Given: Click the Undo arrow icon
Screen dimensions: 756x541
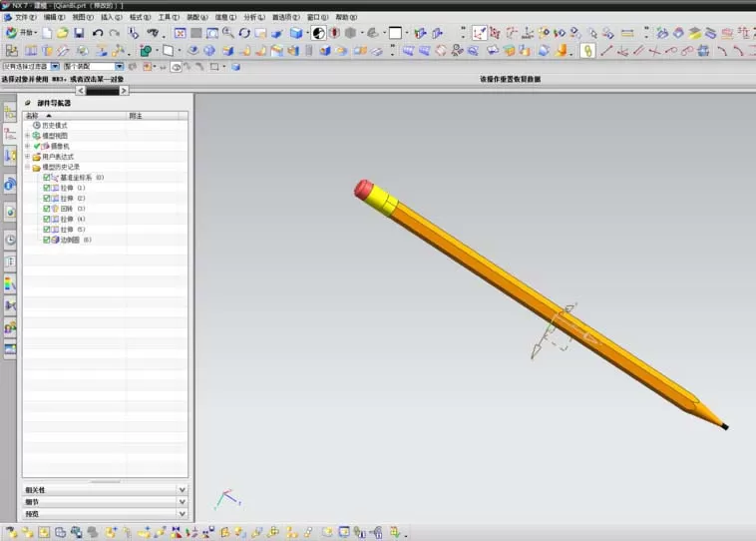Looking at the screenshot, I should tap(98, 33).
